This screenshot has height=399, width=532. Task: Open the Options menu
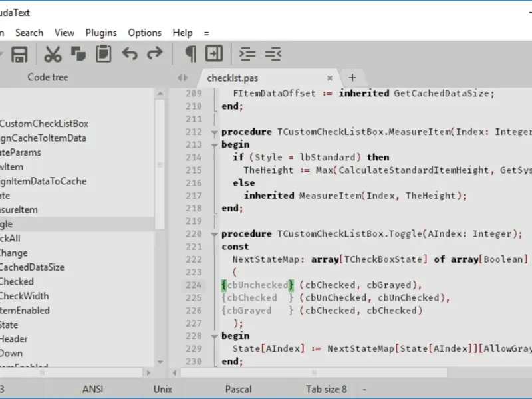(144, 33)
